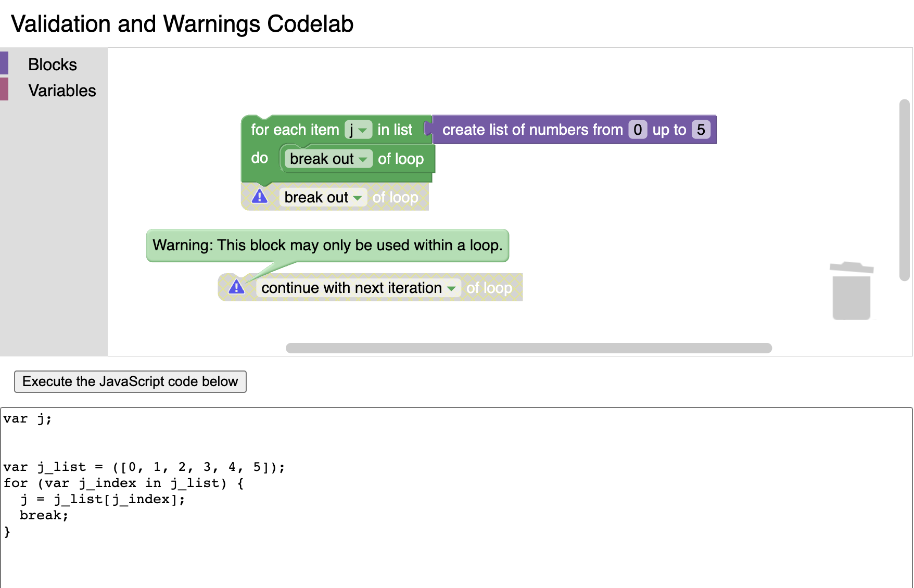The width and height of the screenshot is (914, 588).
Task: Select the create list of numbers block
Action: tap(532, 130)
